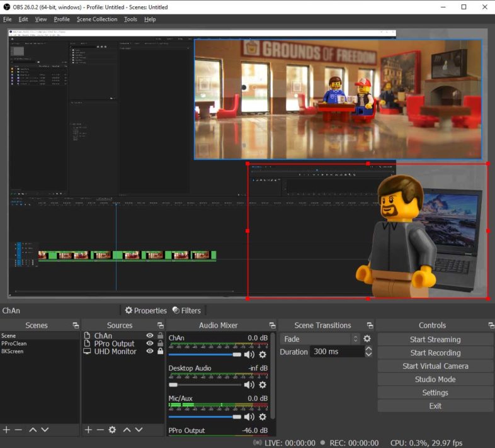The width and height of the screenshot is (495, 448).
Task: Remove selected source with minus icon
Action: pos(100,429)
